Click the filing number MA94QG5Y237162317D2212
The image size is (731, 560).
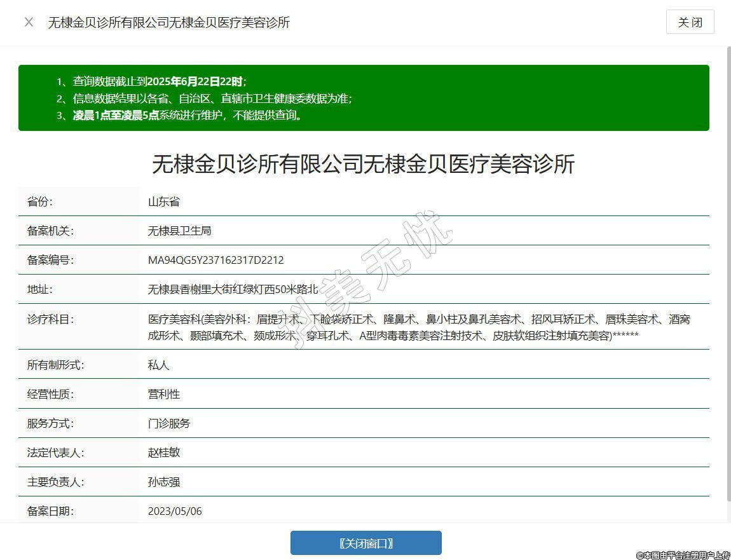[x=215, y=260]
